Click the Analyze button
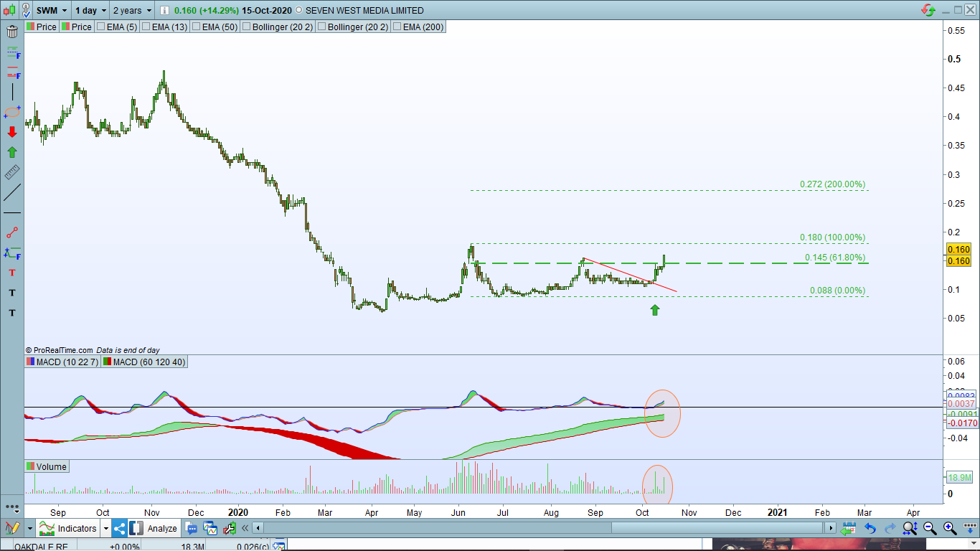This screenshot has height=551, width=980. click(154, 529)
